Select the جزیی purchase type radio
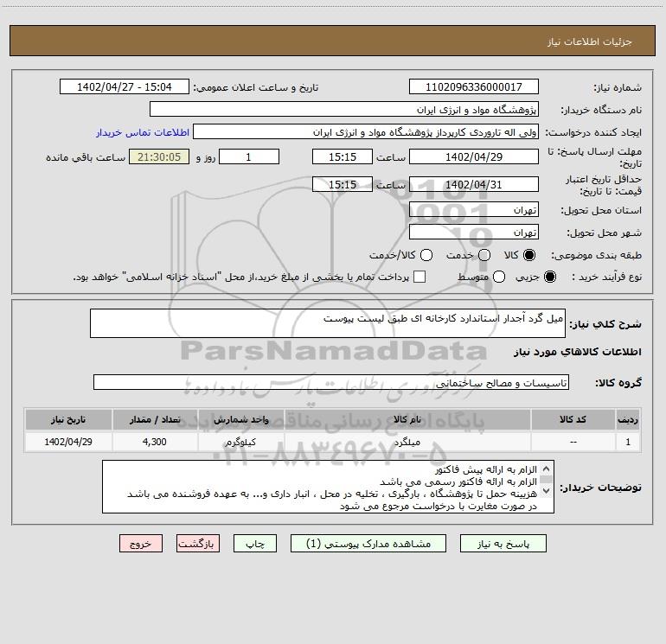Screen dimensions: 666x644 (x=549, y=277)
